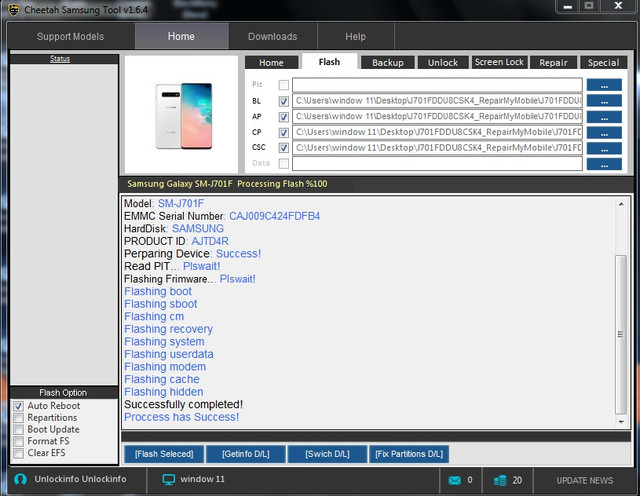The width and height of the screenshot is (640, 496).
Task: Browse for the AP file
Action: click(x=604, y=117)
